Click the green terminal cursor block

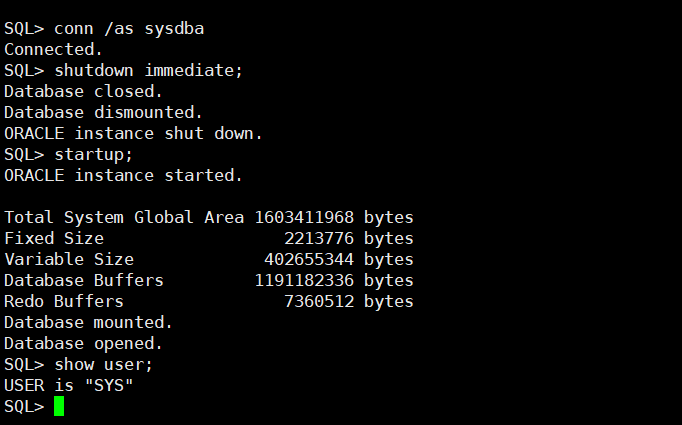[x=59, y=406]
